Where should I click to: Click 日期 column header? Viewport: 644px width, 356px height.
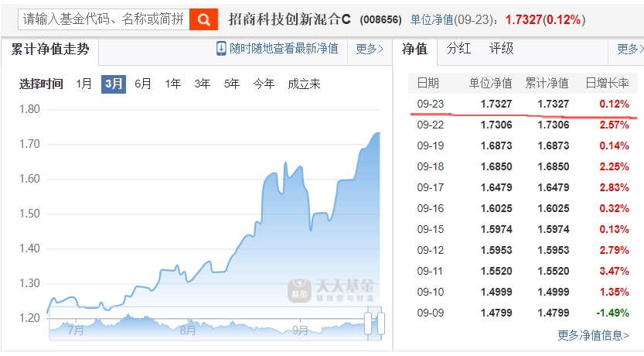(428, 83)
